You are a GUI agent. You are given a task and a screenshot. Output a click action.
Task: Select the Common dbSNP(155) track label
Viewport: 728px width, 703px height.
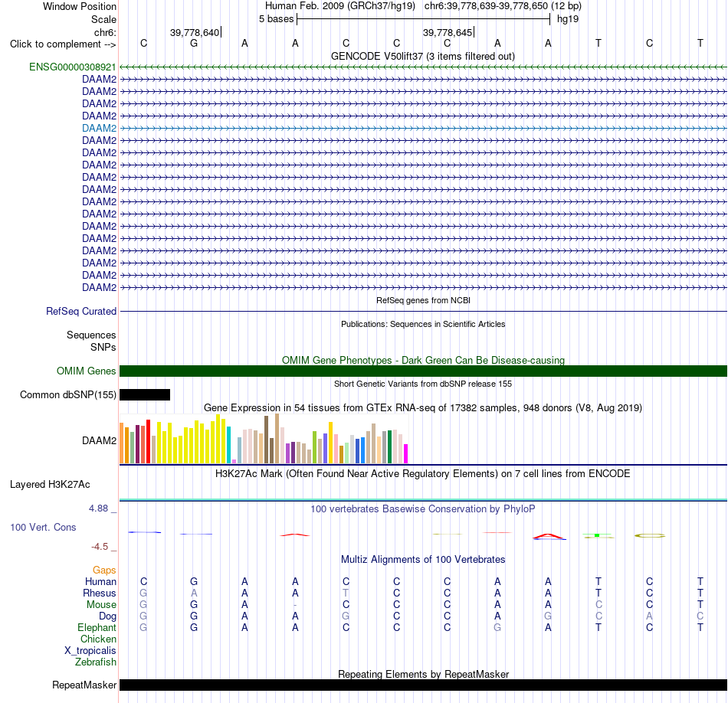(68, 395)
